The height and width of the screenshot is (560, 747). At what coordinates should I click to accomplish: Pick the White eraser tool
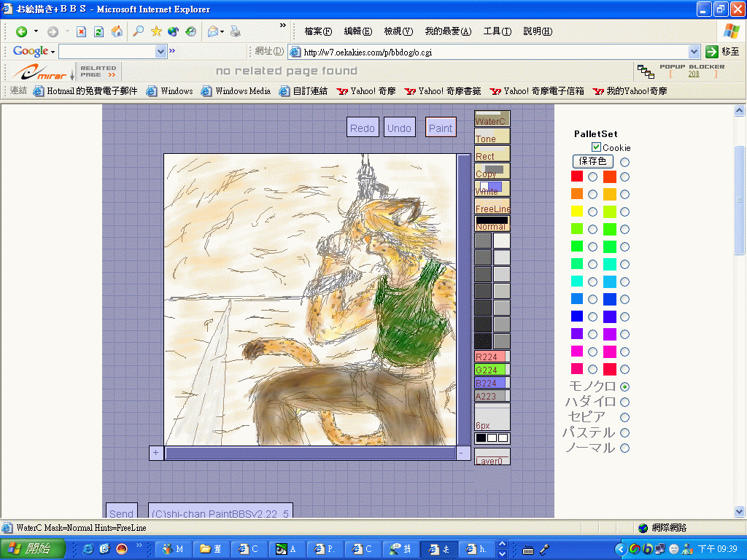(x=492, y=189)
